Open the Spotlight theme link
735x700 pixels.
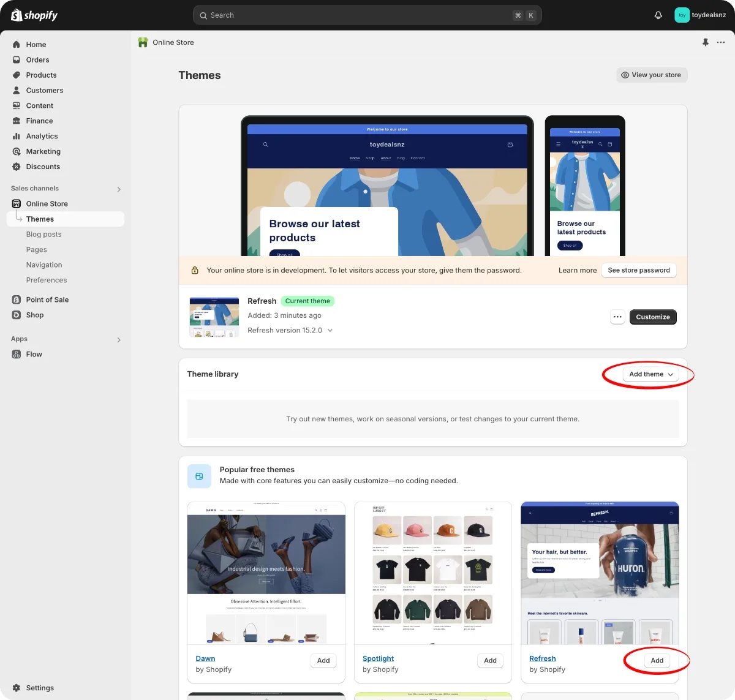[378, 659]
